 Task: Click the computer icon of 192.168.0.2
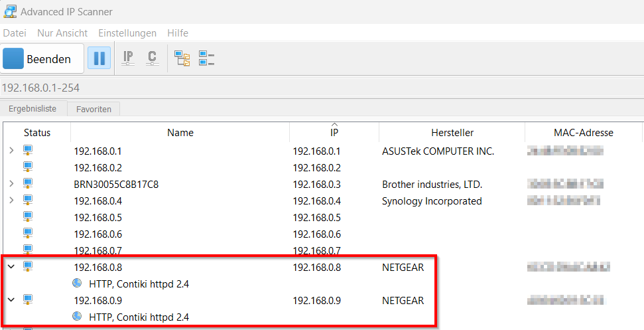coord(27,167)
